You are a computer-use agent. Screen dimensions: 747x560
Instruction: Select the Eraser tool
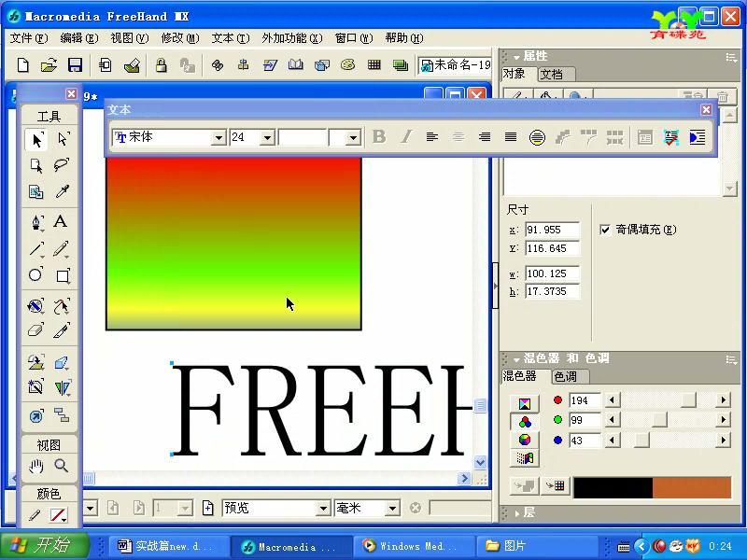tap(36, 330)
